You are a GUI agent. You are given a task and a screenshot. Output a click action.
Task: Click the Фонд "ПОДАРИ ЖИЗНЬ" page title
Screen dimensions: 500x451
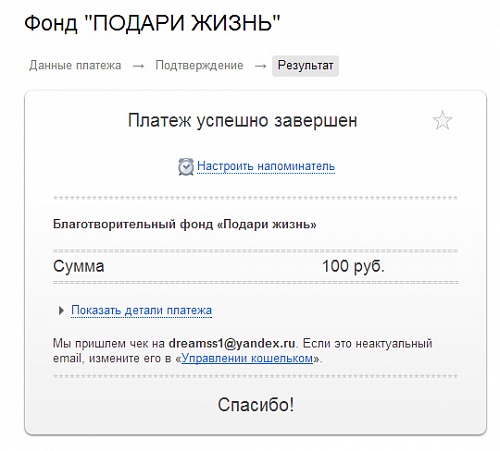point(152,23)
